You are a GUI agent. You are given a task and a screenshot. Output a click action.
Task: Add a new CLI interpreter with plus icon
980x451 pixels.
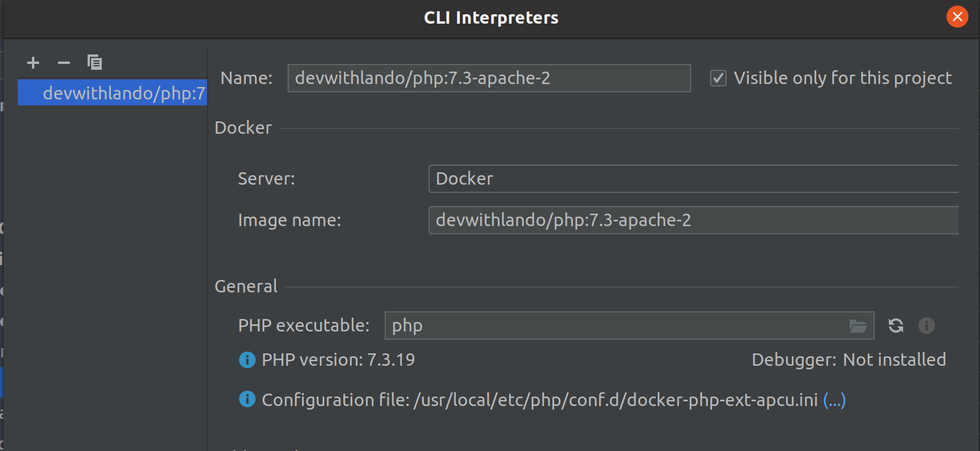pyautogui.click(x=33, y=62)
